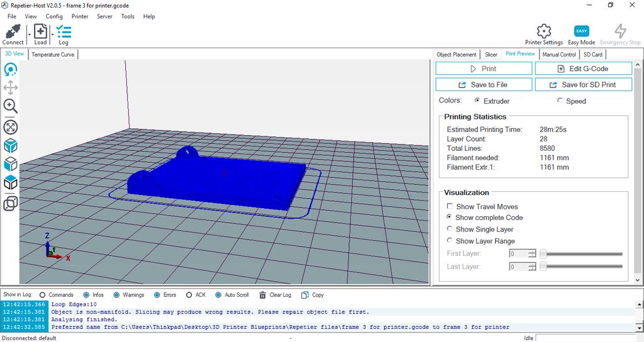The image size is (644, 342).
Task: Hit the Emergency Stop lightning icon
Action: coord(620,31)
